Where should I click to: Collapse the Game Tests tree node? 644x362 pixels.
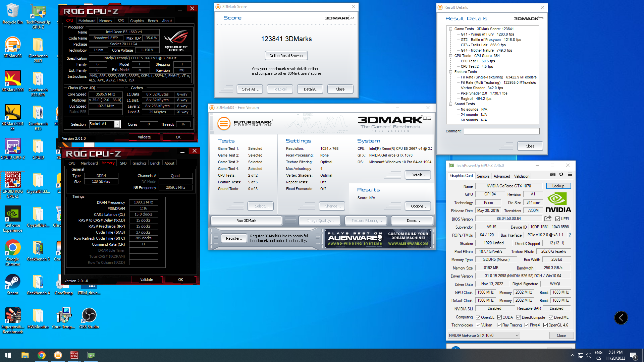coord(451,29)
